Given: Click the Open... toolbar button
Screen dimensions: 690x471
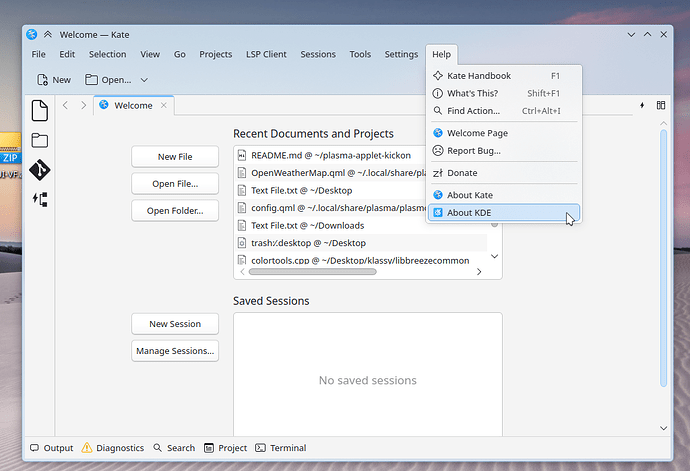Looking at the screenshot, I should [108, 80].
